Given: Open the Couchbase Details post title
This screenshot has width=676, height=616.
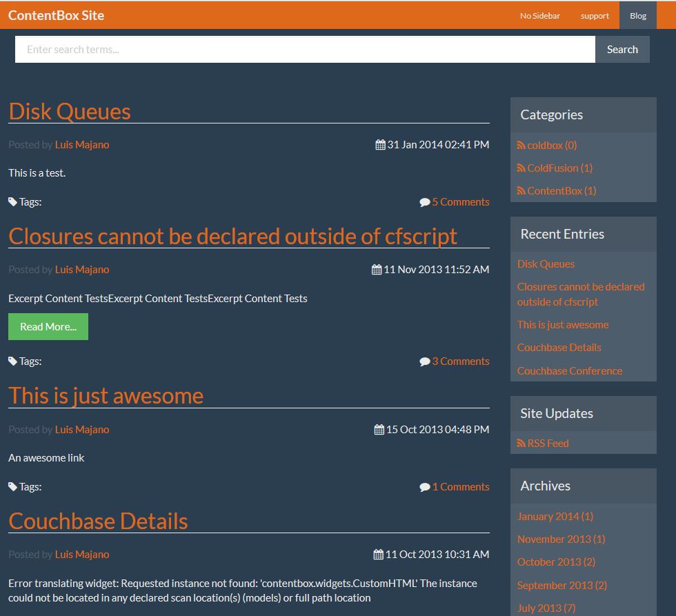Looking at the screenshot, I should coord(98,521).
